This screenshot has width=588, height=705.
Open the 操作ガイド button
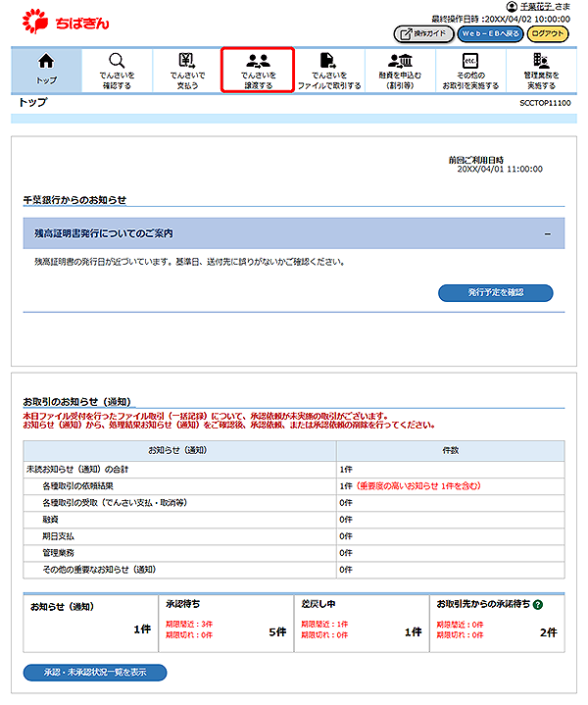pyautogui.click(x=423, y=34)
